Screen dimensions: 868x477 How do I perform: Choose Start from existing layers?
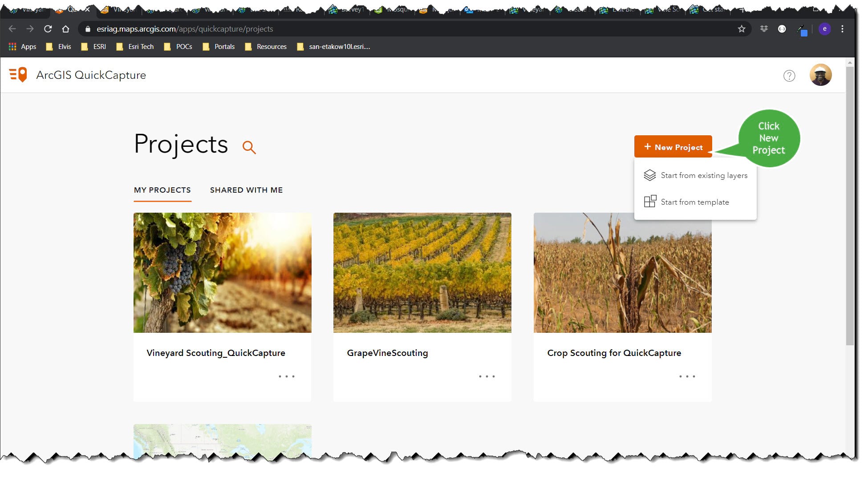click(x=695, y=175)
